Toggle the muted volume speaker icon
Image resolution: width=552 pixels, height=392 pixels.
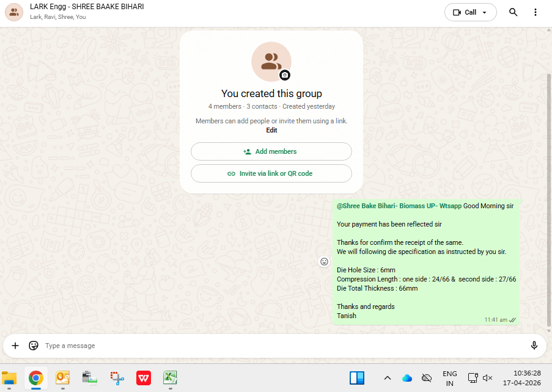[487, 378]
